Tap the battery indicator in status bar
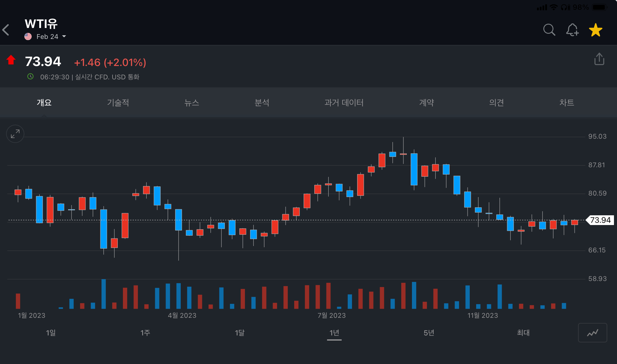 pyautogui.click(x=599, y=7)
